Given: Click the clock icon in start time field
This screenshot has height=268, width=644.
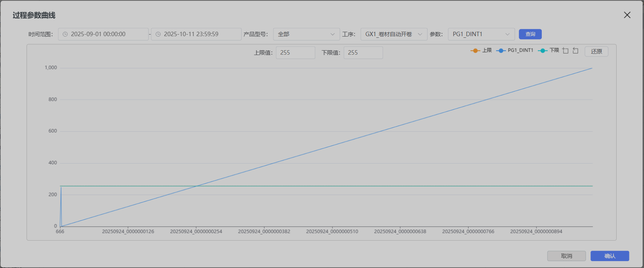Looking at the screenshot, I should (x=65, y=35).
